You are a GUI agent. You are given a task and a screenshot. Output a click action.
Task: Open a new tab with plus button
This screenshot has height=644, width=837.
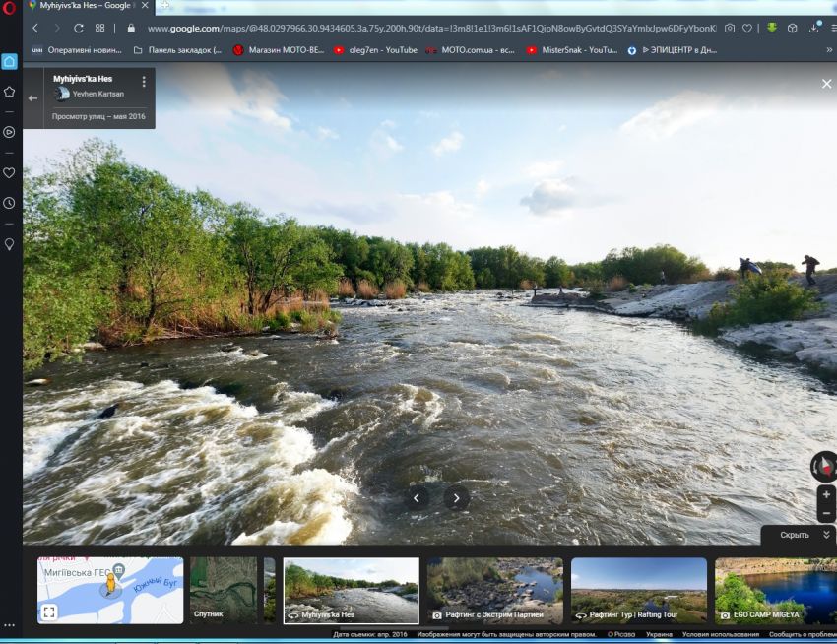(164, 5)
